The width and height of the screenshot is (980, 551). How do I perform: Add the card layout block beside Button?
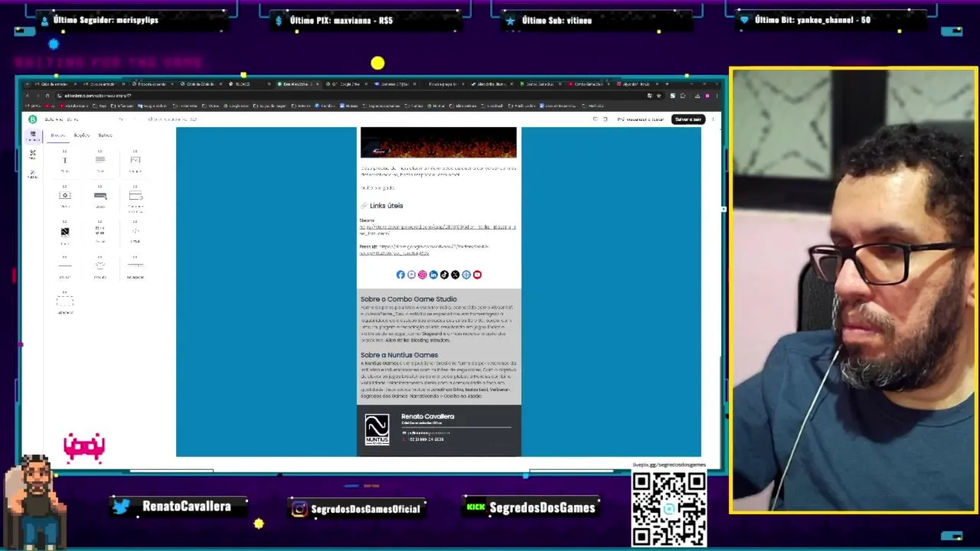136,197
